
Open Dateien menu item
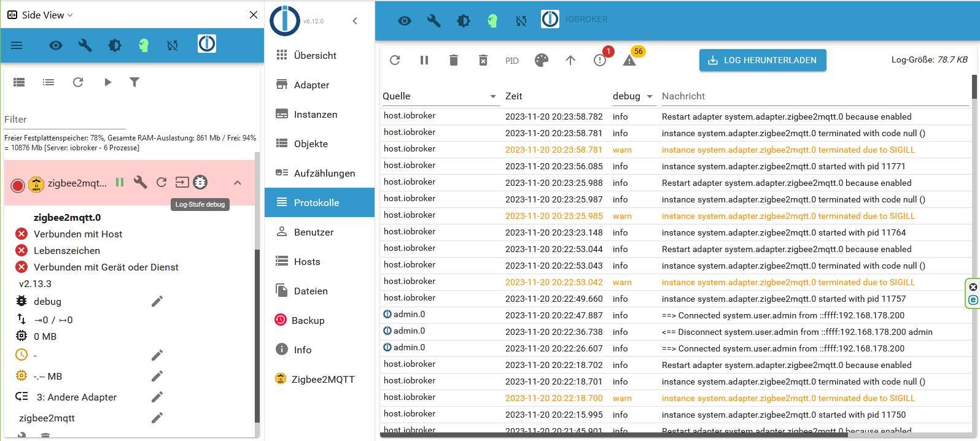tap(319, 291)
